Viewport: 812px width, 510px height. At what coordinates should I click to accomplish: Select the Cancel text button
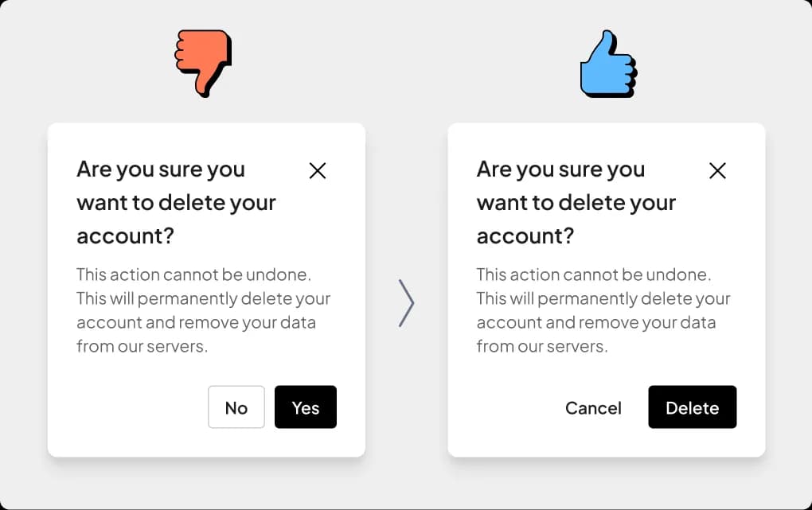593,408
